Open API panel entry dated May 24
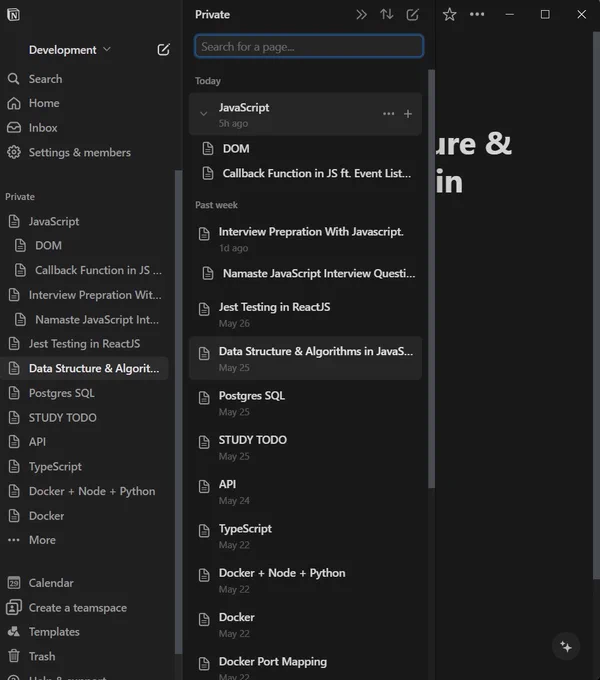The height and width of the screenshot is (680, 600). click(x=306, y=491)
